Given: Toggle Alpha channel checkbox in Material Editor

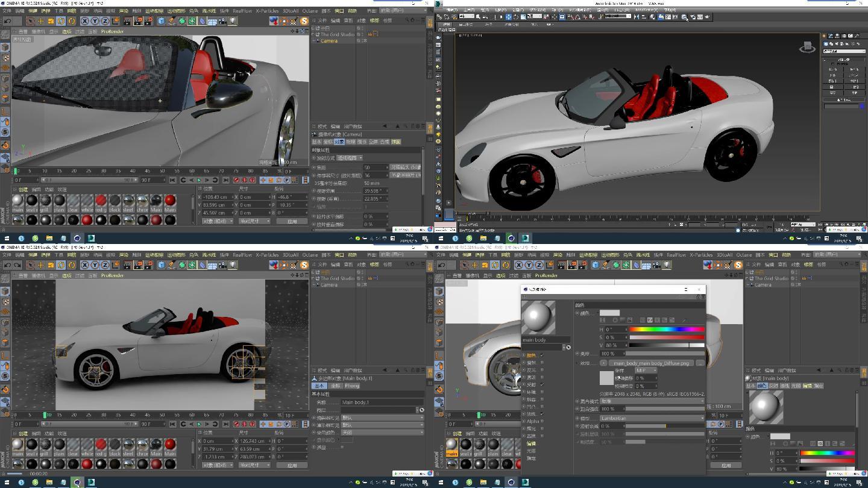Looking at the screenshot, I should click(x=542, y=421).
